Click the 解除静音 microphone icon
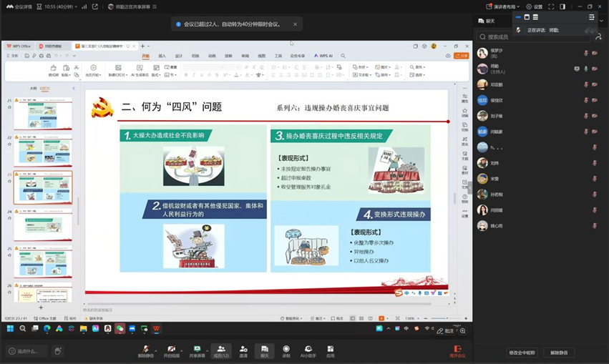 145,348
